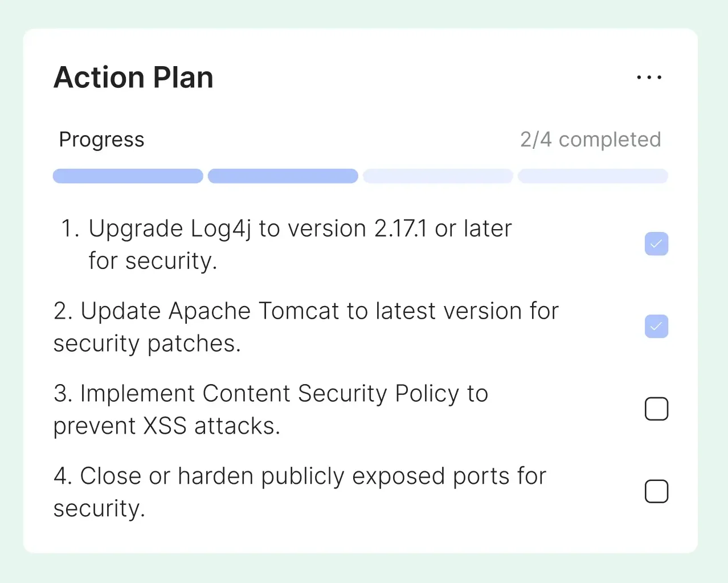The image size is (728, 583).
Task: Click the second filled progress bar segment
Action: 283,176
